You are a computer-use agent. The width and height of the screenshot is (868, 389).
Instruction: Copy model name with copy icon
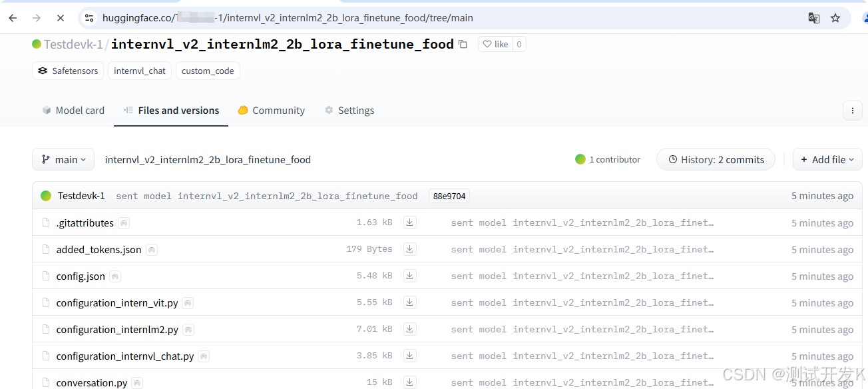click(x=463, y=45)
